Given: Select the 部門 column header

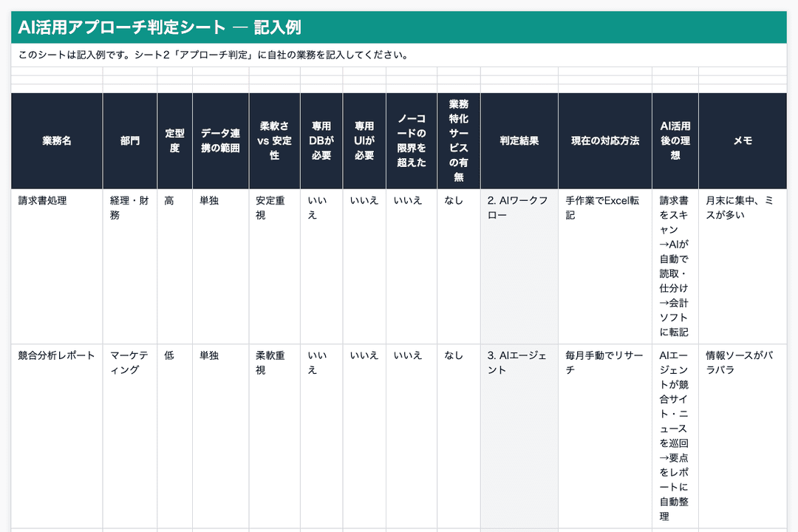Looking at the screenshot, I should click(129, 140).
